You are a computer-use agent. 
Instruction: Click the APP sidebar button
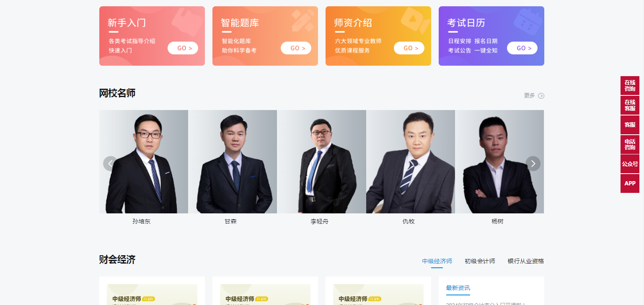coord(630,183)
